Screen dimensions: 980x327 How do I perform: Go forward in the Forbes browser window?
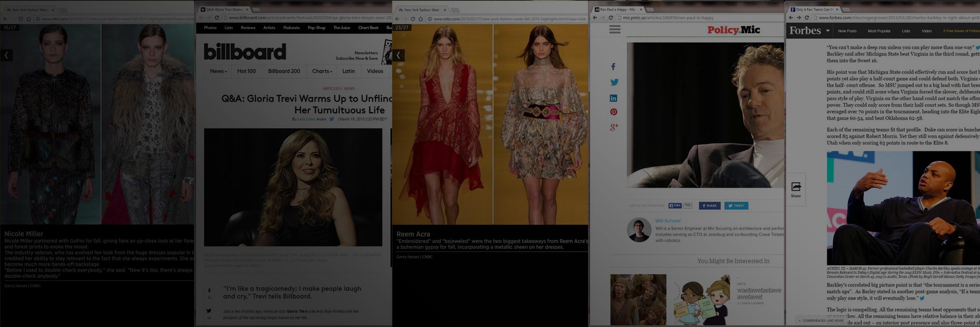[x=799, y=18]
